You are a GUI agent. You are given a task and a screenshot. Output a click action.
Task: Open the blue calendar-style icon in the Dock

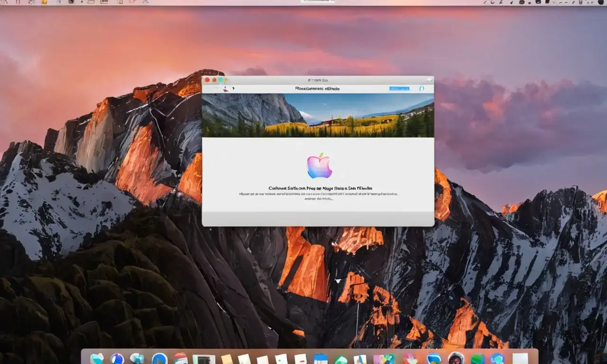point(321,359)
